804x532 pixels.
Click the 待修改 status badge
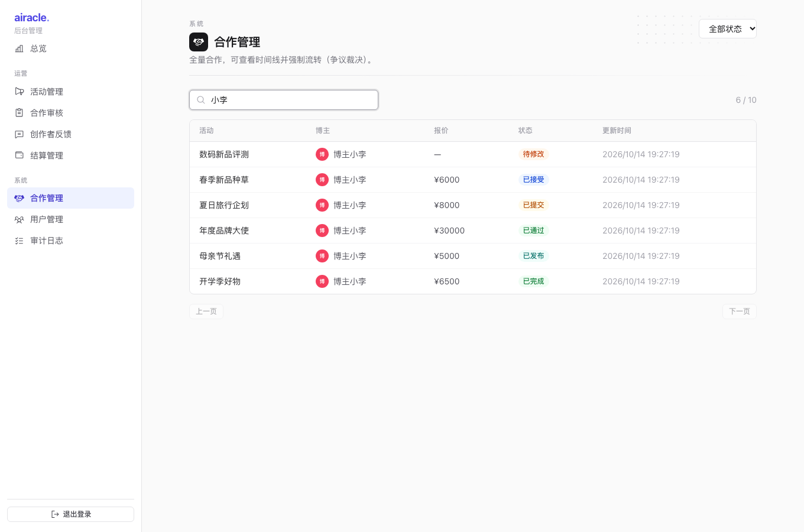click(534, 154)
